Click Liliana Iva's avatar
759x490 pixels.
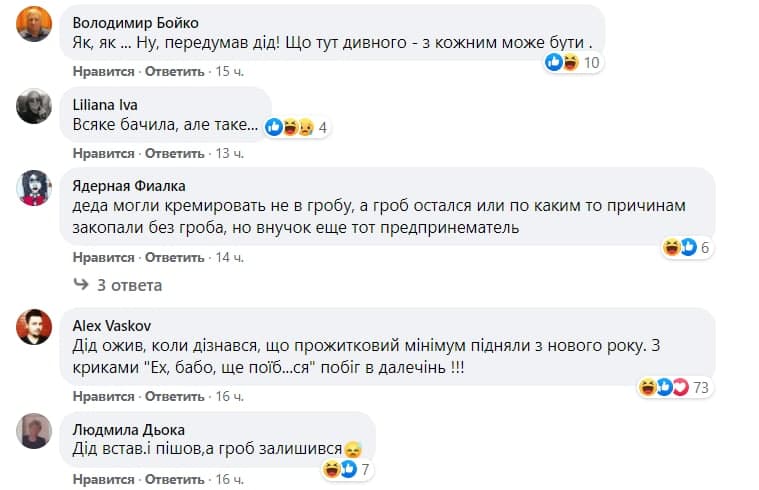[x=35, y=106]
